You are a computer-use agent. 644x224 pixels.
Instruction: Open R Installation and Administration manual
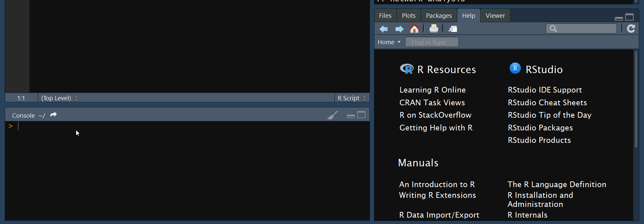point(540,200)
